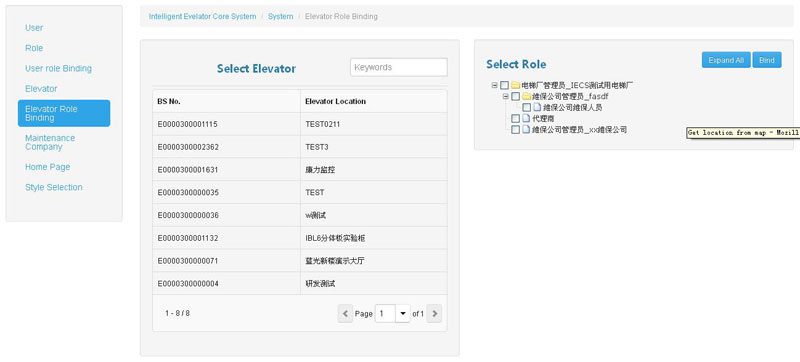Image resolution: width=800 pixels, height=362 pixels.
Task: Open Style Selection in sidebar
Action: point(54,188)
